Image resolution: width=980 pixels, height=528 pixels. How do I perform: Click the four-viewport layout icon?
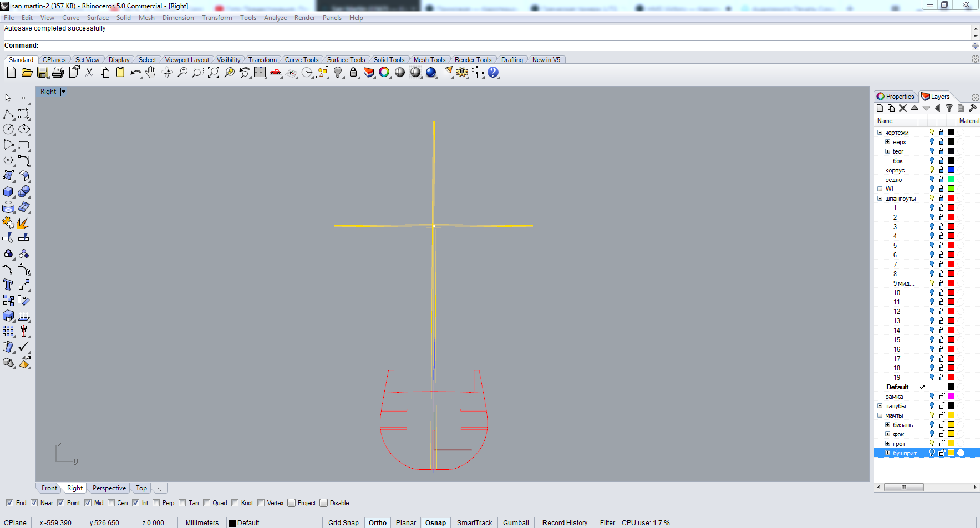coord(260,73)
